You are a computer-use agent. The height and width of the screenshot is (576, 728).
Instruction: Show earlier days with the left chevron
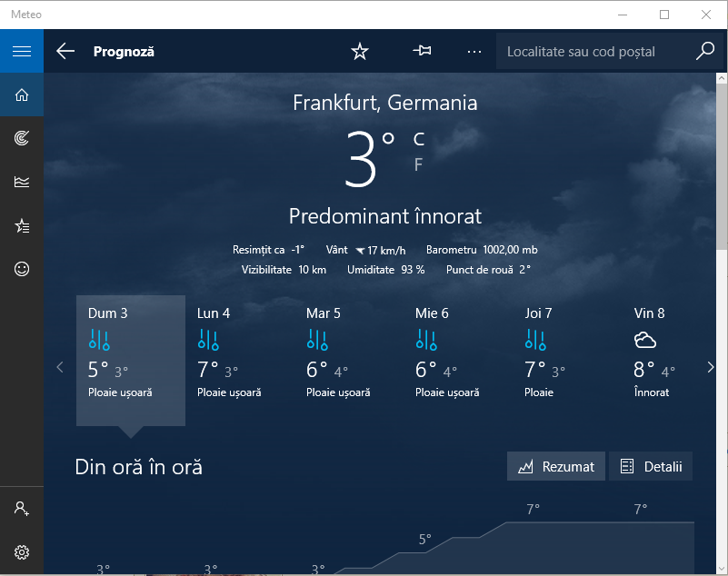pyautogui.click(x=60, y=367)
